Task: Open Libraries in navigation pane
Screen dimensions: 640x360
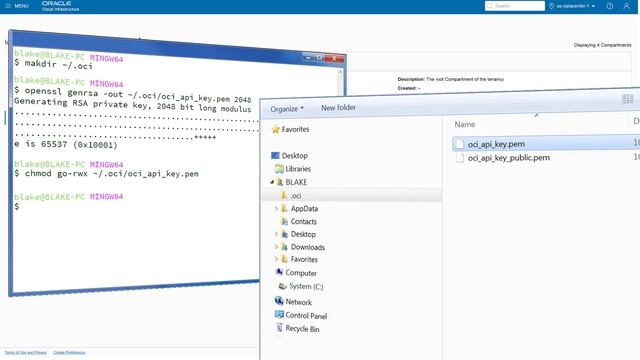Action: click(x=293, y=169)
